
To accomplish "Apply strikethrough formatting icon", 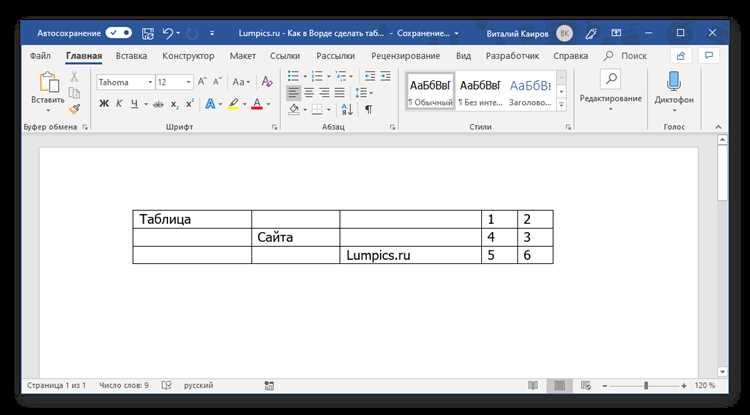I will point(158,104).
